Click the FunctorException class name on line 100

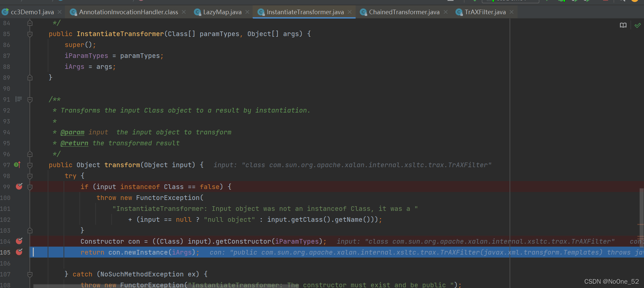click(x=168, y=198)
